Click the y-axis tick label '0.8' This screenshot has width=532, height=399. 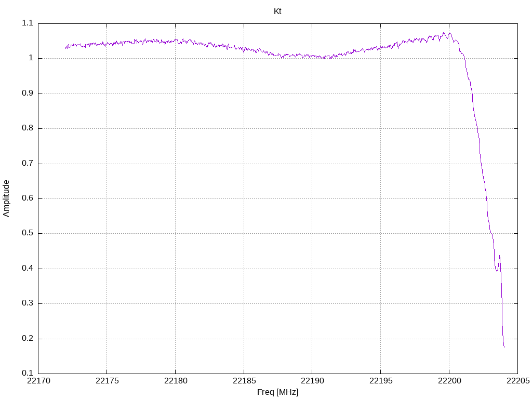coord(28,128)
